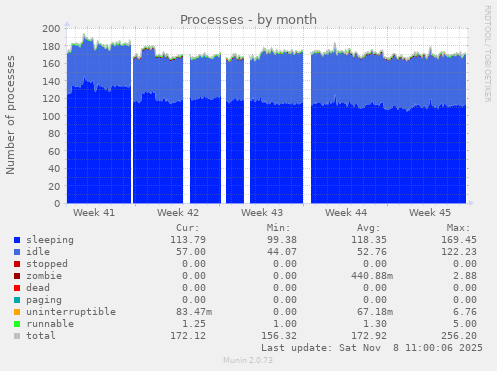Click the 'Munin 2.0.73' version text
The height and width of the screenshot is (371, 497).
(x=248, y=360)
